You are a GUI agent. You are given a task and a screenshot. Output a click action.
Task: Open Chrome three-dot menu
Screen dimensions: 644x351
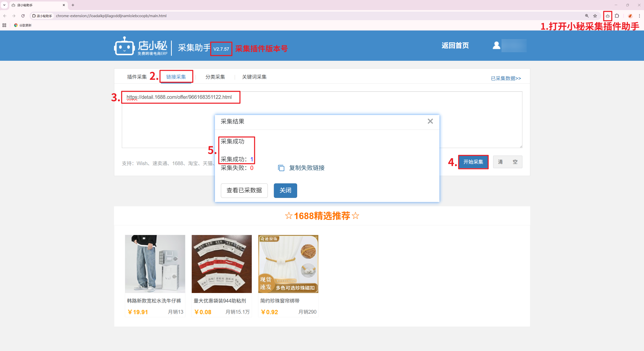[x=639, y=16]
